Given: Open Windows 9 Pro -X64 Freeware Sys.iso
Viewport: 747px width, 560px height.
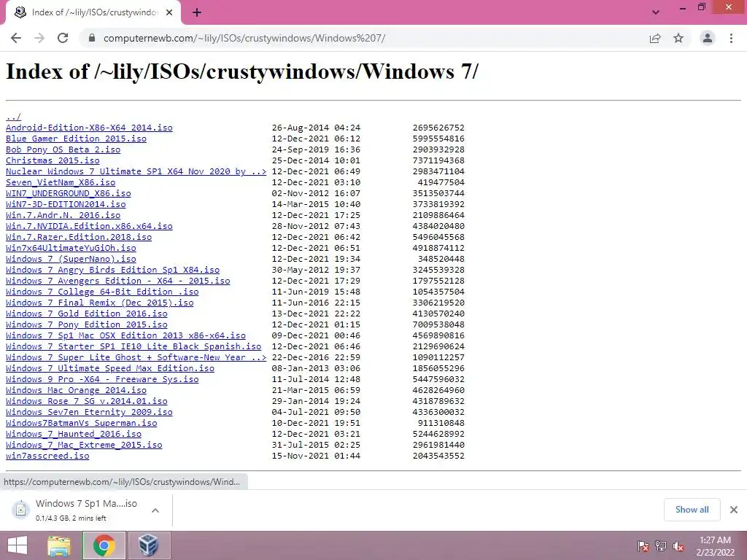Looking at the screenshot, I should [102, 379].
